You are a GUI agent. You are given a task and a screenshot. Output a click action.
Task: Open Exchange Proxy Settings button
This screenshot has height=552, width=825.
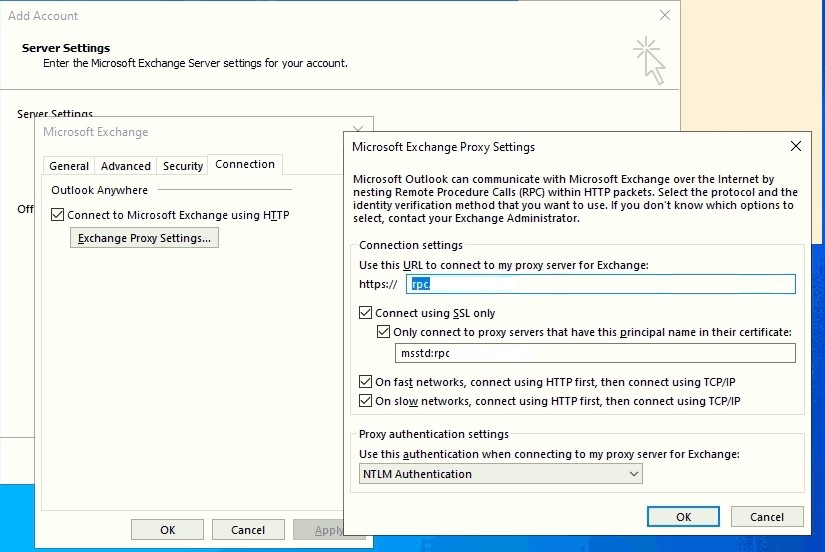pos(144,238)
